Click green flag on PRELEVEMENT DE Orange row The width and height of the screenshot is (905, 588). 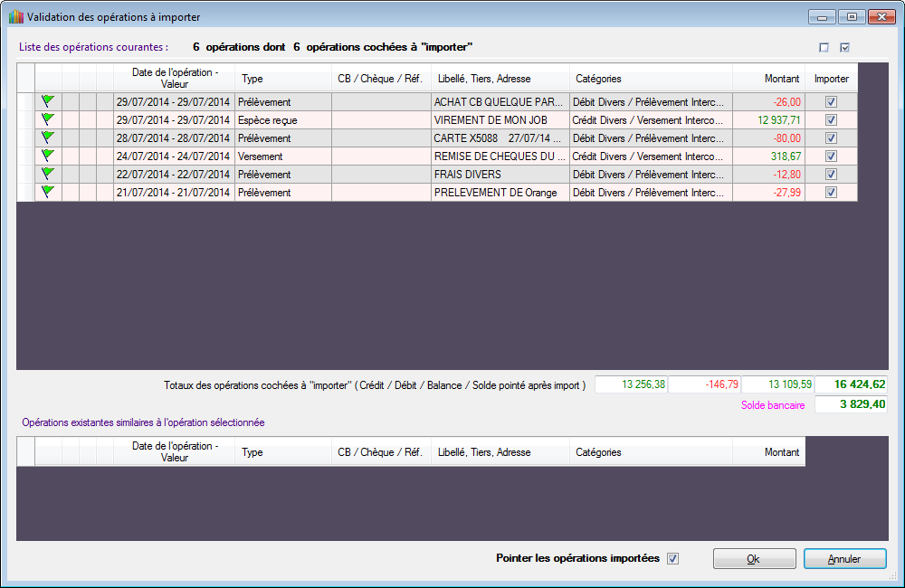pyautogui.click(x=48, y=192)
